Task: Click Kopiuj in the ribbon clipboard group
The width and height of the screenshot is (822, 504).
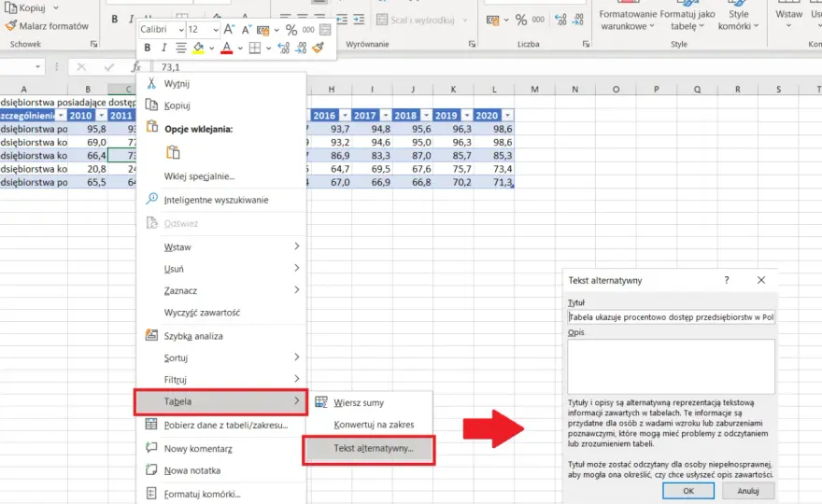Action: click(x=25, y=7)
